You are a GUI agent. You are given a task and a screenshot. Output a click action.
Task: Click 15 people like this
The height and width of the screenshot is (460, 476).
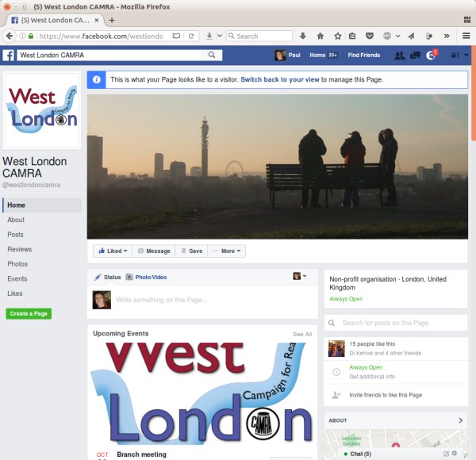tap(372, 343)
